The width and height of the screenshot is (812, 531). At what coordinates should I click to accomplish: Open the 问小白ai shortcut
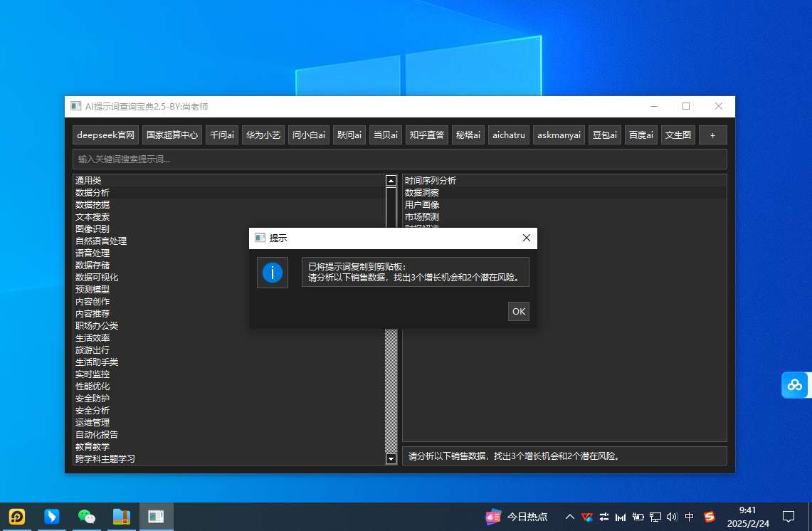(x=309, y=135)
